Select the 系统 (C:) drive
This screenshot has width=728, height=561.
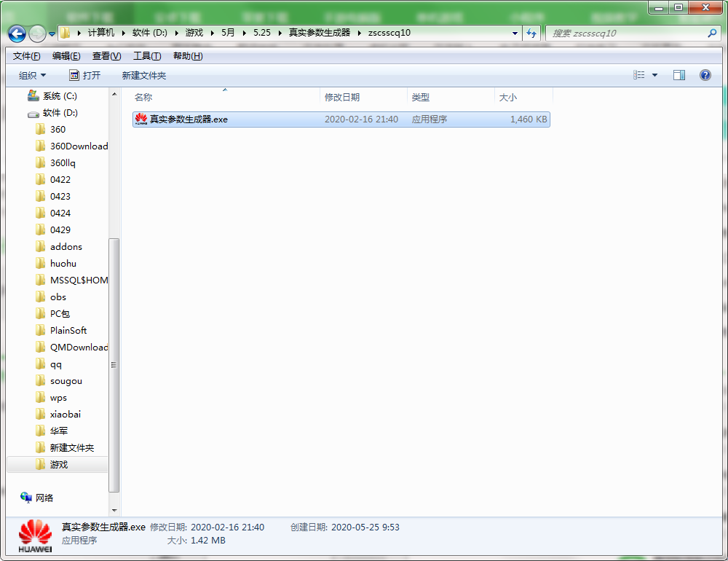coord(59,95)
